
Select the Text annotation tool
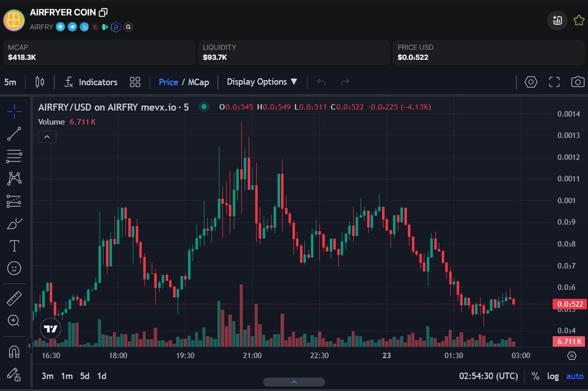point(14,246)
